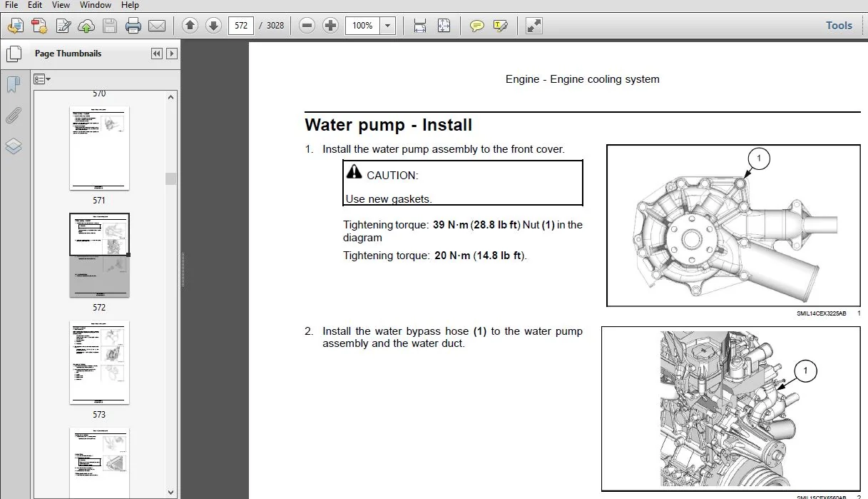Click the thumbnails scrollbar up arrow
The image size is (868, 499).
coord(171,98)
